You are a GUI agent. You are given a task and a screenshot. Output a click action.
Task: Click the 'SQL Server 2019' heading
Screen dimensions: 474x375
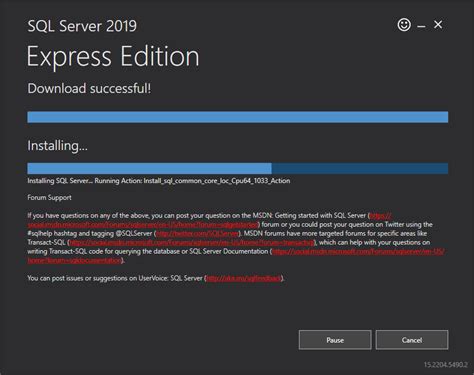(x=82, y=26)
